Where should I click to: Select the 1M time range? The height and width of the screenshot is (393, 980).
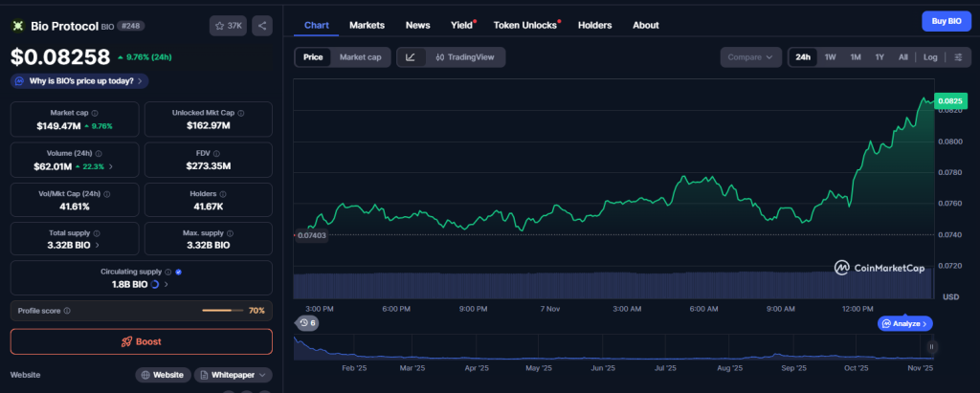pyautogui.click(x=856, y=57)
